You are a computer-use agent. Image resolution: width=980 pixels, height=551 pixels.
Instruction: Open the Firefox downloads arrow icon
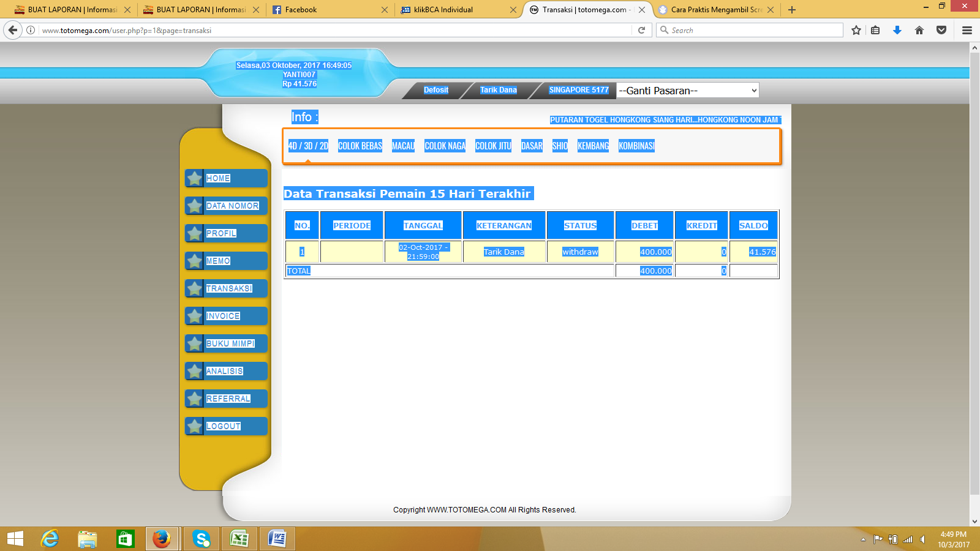click(x=897, y=30)
